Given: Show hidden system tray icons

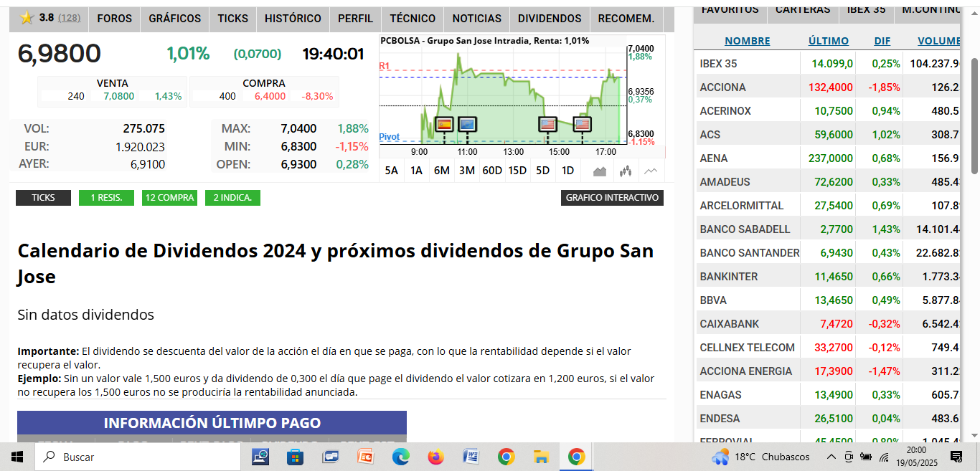Looking at the screenshot, I should tap(831, 457).
